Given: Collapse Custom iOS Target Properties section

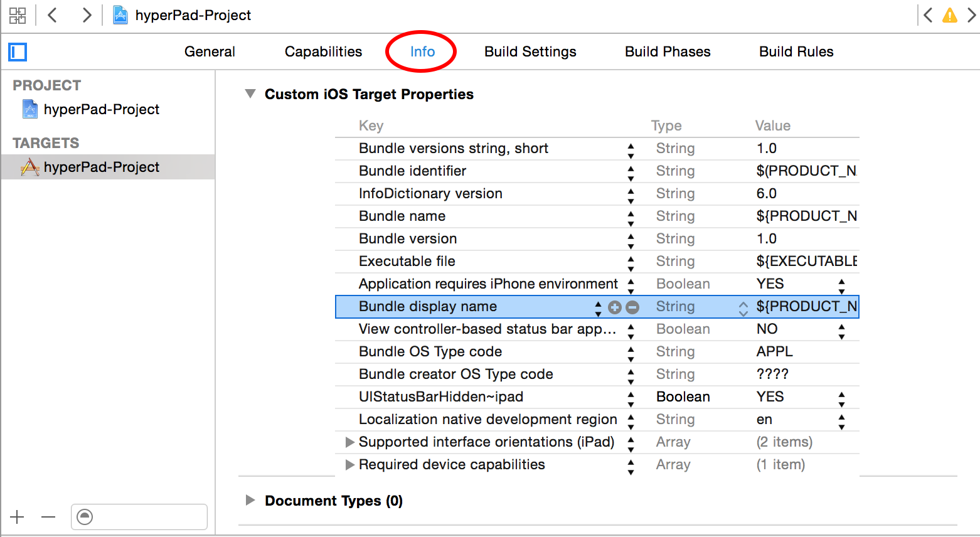Looking at the screenshot, I should pos(250,94).
